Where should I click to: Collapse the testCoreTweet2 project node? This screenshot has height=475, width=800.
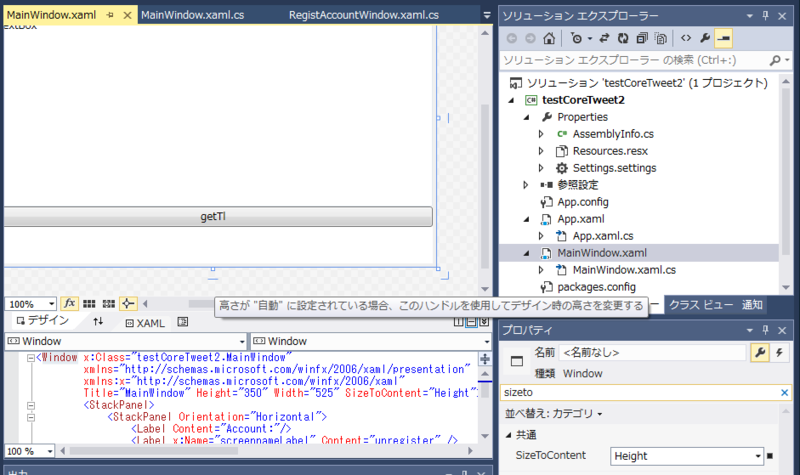(x=511, y=101)
